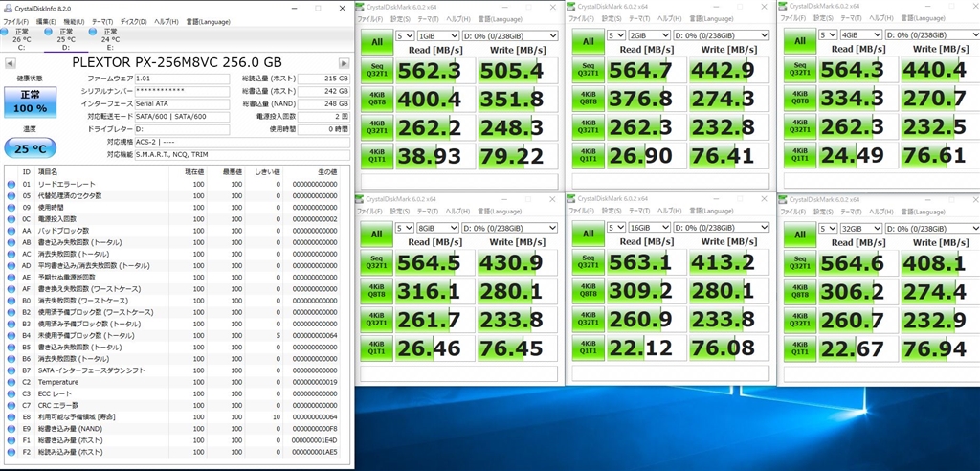Click the status dot for row B7 SATA インターフェースダウンシフト

pyautogui.click(x=11, y=370)
